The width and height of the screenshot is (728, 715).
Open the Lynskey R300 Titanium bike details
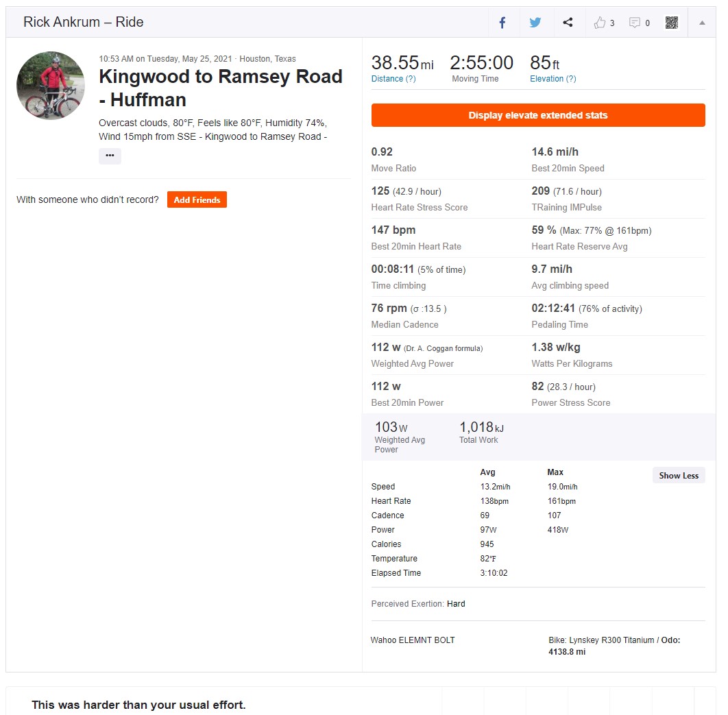pos(611,640)
